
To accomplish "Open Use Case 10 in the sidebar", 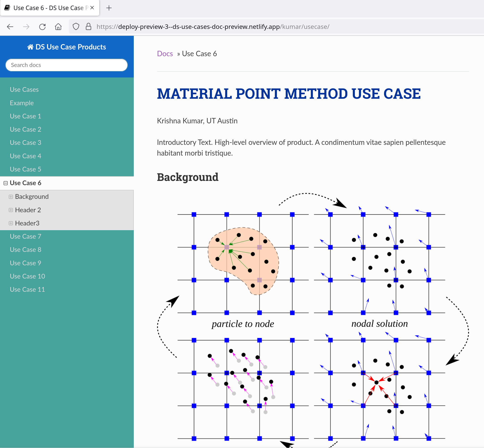I will click(x=27, y=276).
